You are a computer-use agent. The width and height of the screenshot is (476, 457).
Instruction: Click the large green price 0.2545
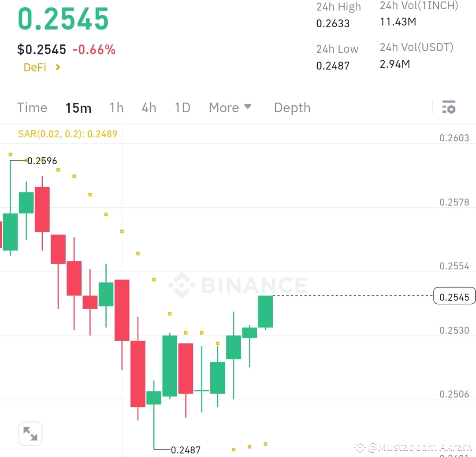coord(63,18)
